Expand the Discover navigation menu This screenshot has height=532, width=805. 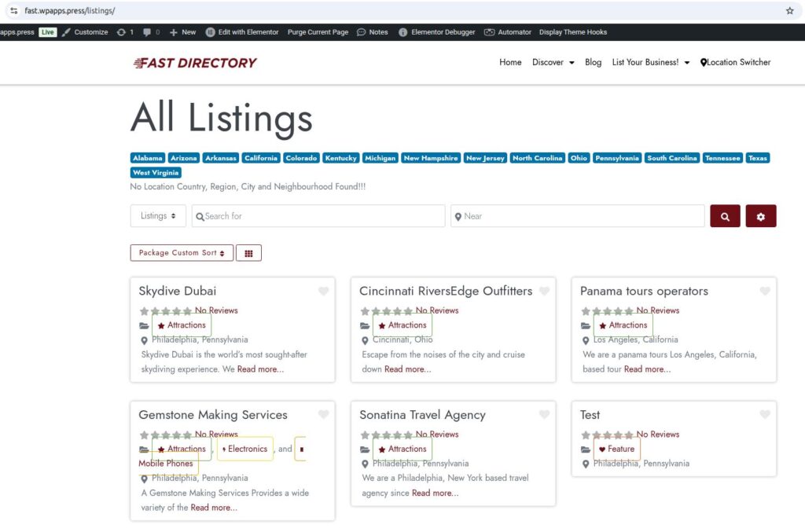553,62
